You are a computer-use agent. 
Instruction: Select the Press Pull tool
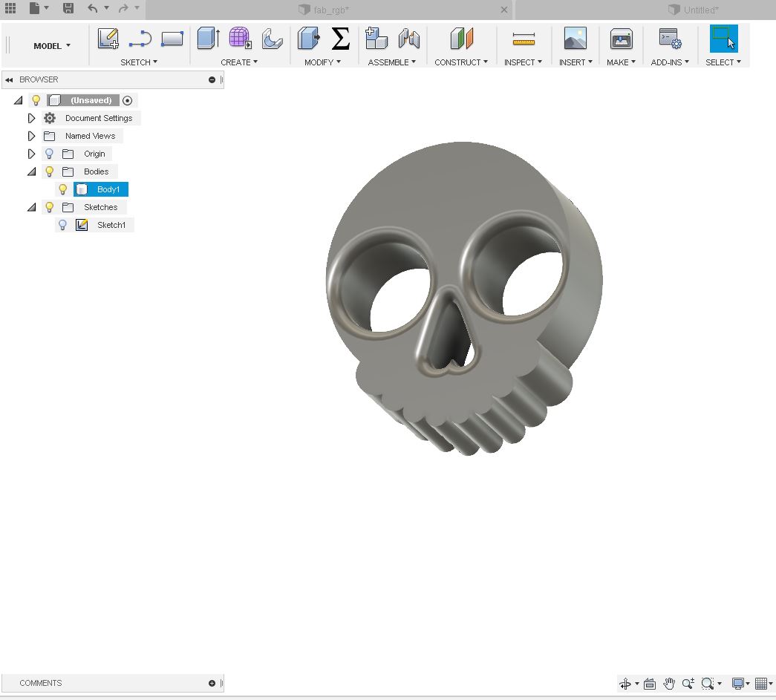(308, 38)
